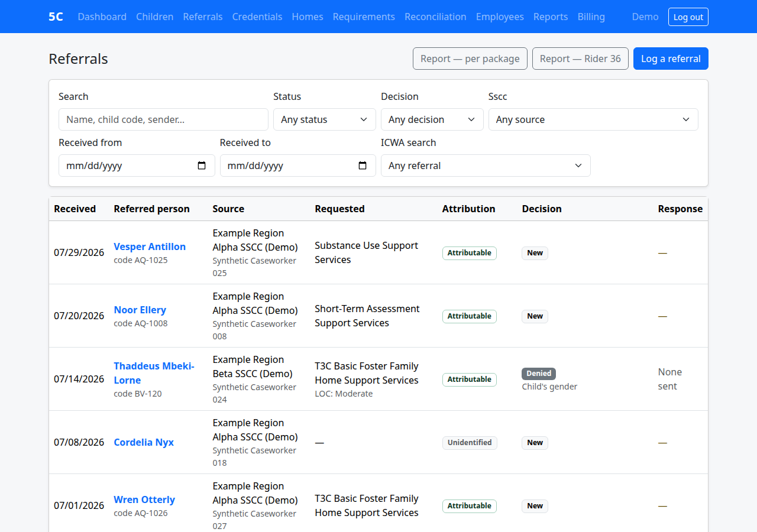Click Report — Rider 36 button
Viewport: 757px width, 532px height.
click(x=580, y=59)
